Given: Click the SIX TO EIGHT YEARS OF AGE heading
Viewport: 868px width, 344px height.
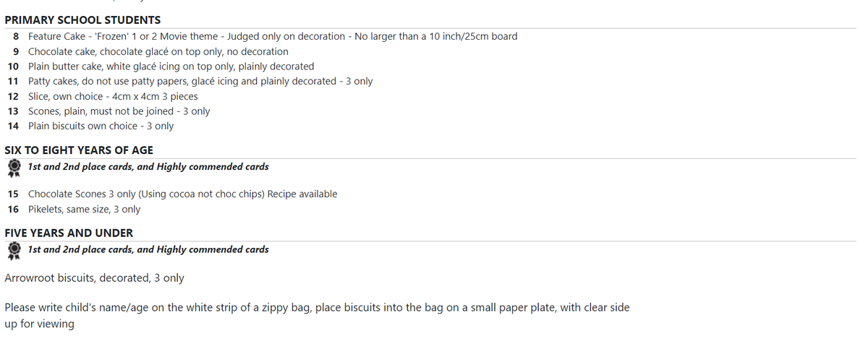Looking at the screenshot, I should click(79, 150).
